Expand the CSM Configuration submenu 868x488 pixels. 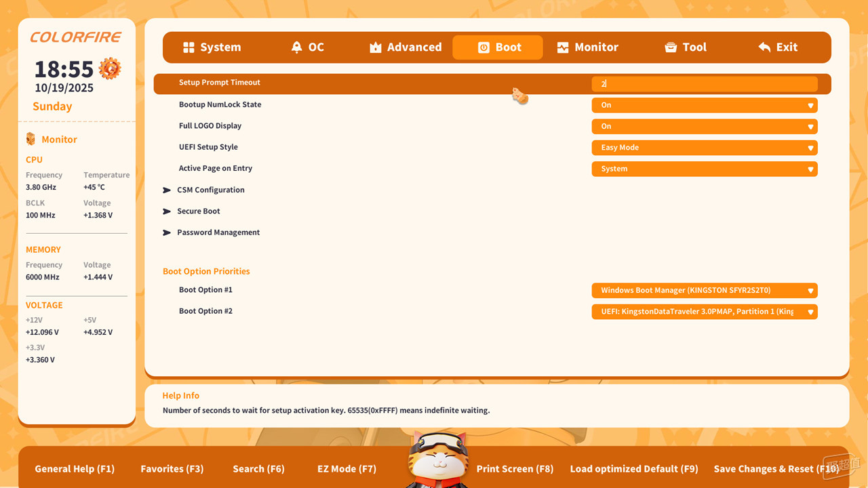(210, 190)
